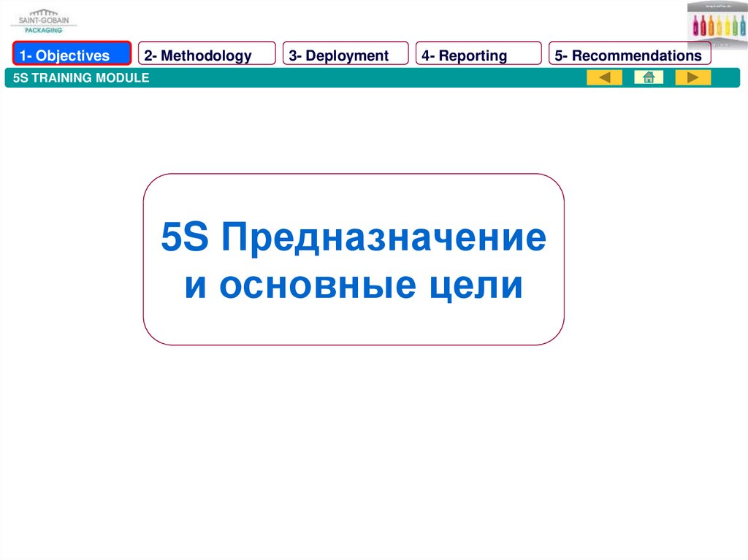Open the 4- Reporting section

pyautogui.click(x=478, y=55)
